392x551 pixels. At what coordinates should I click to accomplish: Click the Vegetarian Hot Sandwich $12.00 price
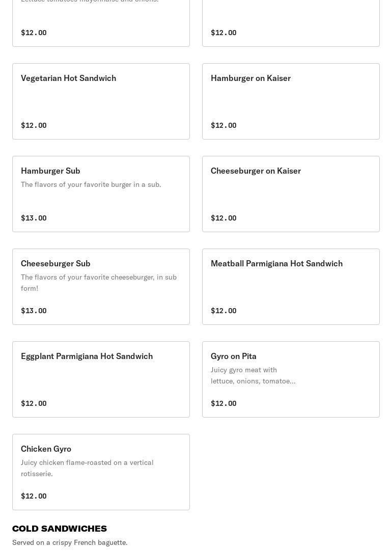point(34,125)
